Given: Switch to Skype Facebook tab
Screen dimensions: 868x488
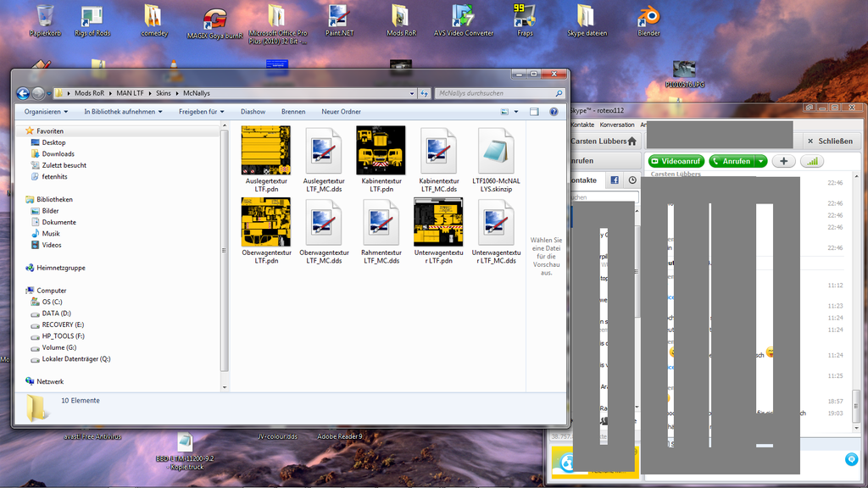Looking at the screenshot, I should click(x=615, y=180).
